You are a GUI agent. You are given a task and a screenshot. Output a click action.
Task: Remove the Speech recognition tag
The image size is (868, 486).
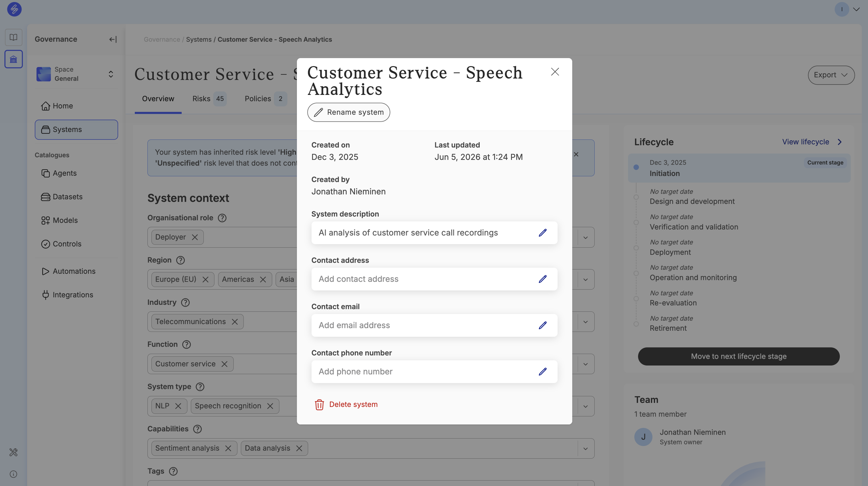tap(270, 406)
